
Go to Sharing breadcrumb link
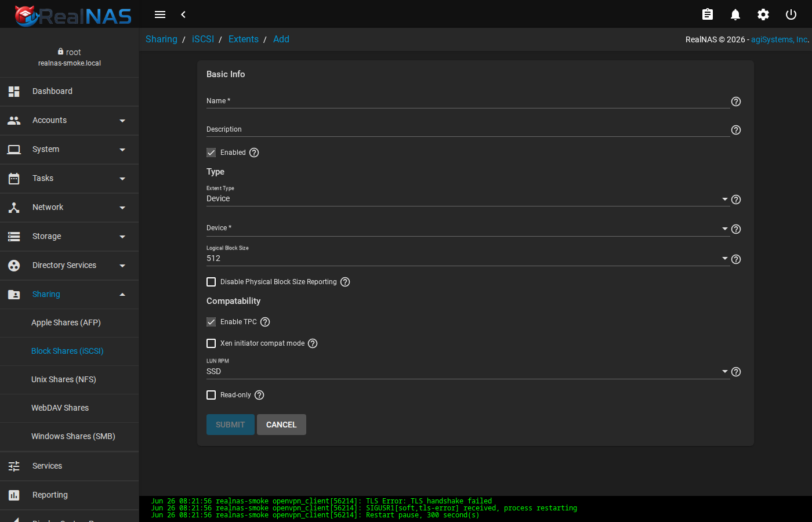point(161,39)
